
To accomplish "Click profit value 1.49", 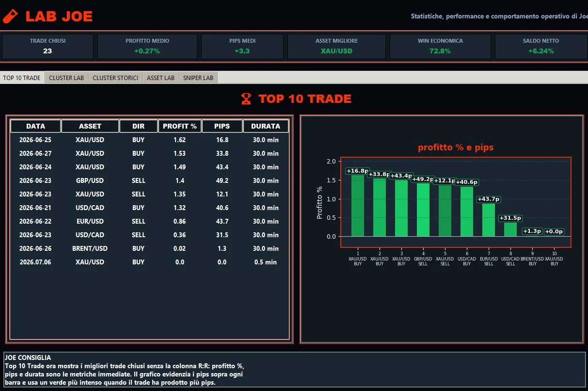I will (180, 167).
